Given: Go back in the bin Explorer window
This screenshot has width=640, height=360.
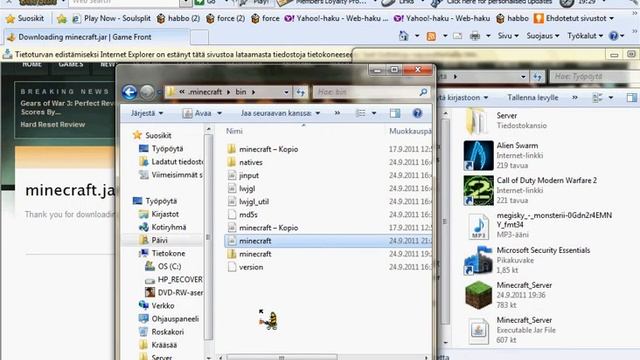Looking at the screenshot, I should point(129,92).
